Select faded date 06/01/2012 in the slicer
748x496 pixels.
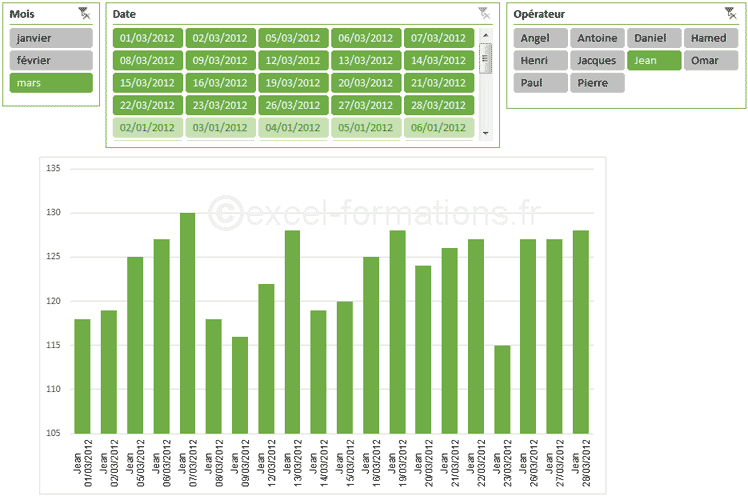(439, 128)
